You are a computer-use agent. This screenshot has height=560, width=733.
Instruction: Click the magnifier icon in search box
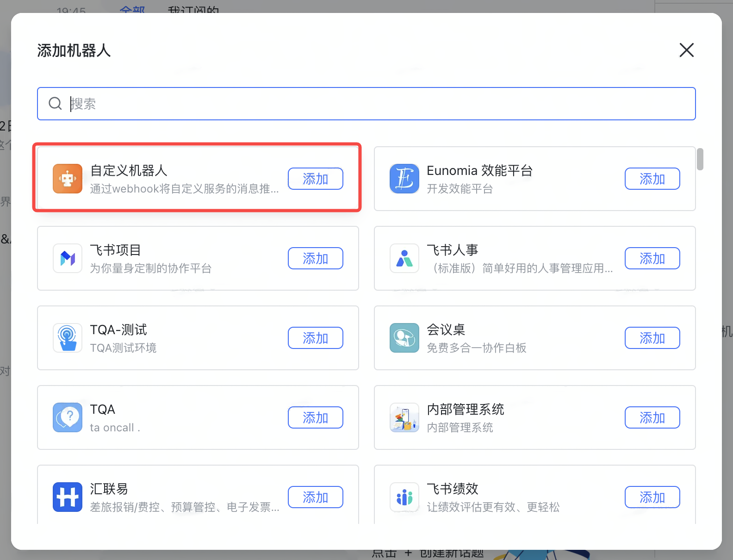55,103
